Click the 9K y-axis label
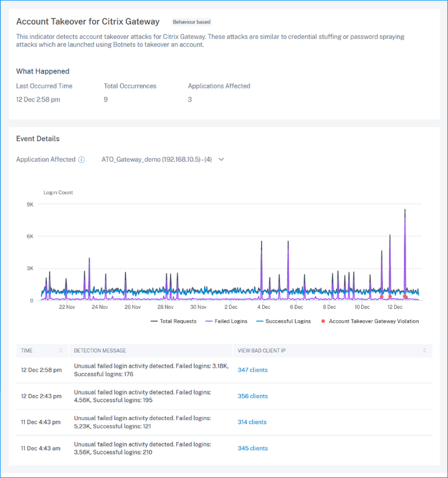The image size is (448, 478). [30, 204]
